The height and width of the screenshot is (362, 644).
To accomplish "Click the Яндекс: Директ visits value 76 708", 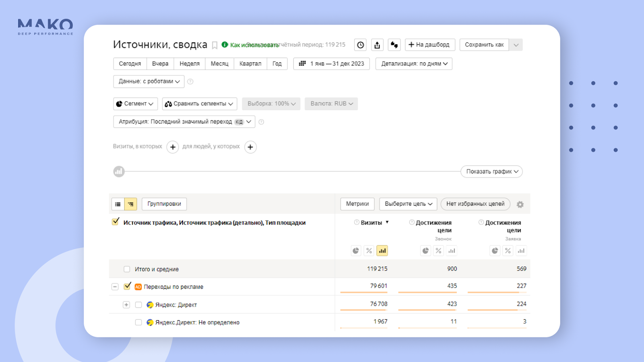I will pyautogui.click(x=379, y=304).
